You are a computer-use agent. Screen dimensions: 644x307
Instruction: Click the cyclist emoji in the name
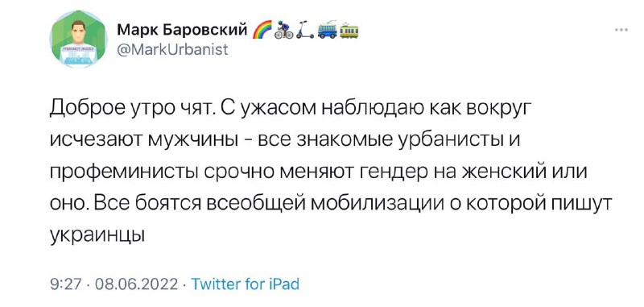[x=283, y=30]
